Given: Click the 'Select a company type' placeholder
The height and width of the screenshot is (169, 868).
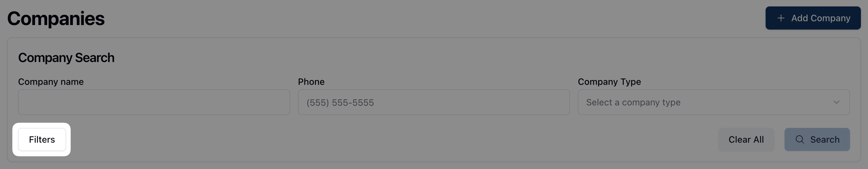Looking at the screenshot, I should (633, 102).
